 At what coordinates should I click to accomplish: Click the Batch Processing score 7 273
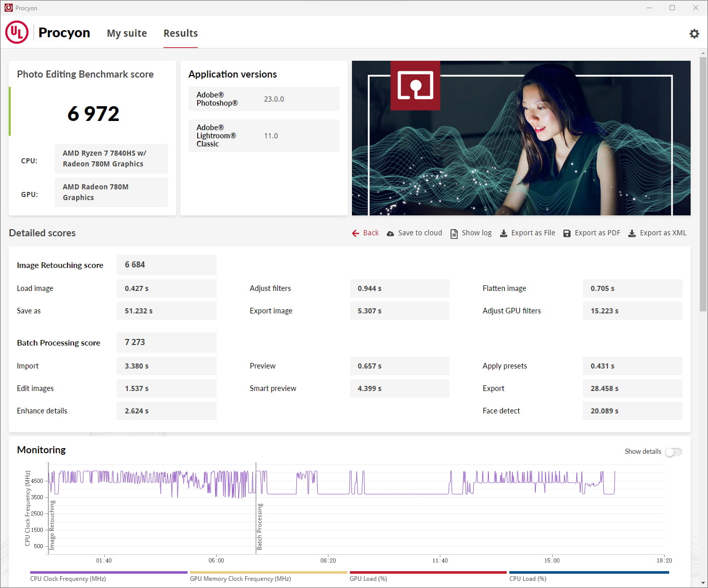[167, 342]
